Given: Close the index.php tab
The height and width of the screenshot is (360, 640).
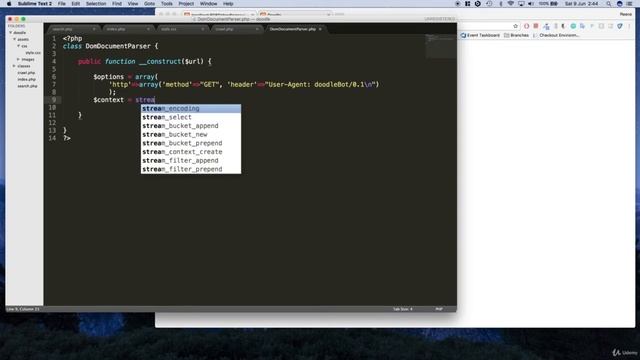Looking at the screenshot, I should (148, 29).
